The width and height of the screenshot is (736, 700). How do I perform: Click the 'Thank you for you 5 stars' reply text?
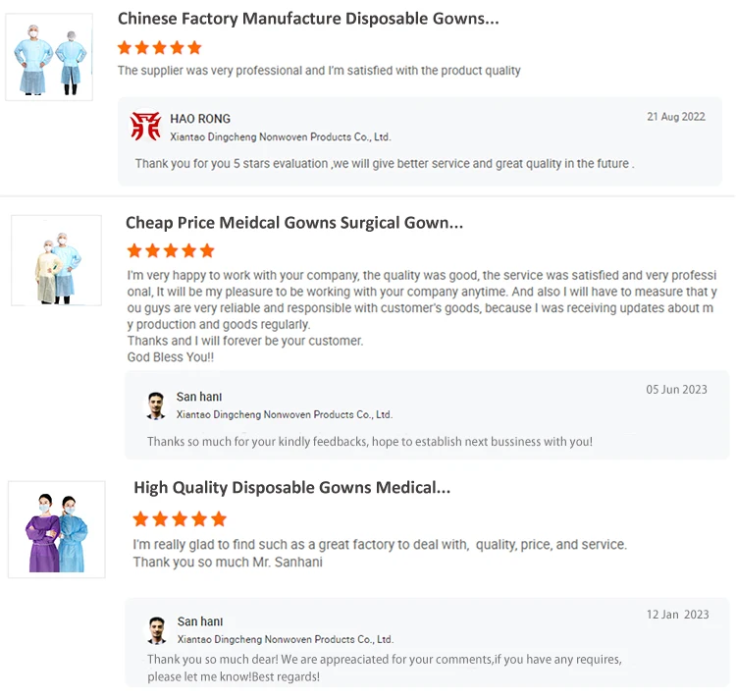(384, 164)
